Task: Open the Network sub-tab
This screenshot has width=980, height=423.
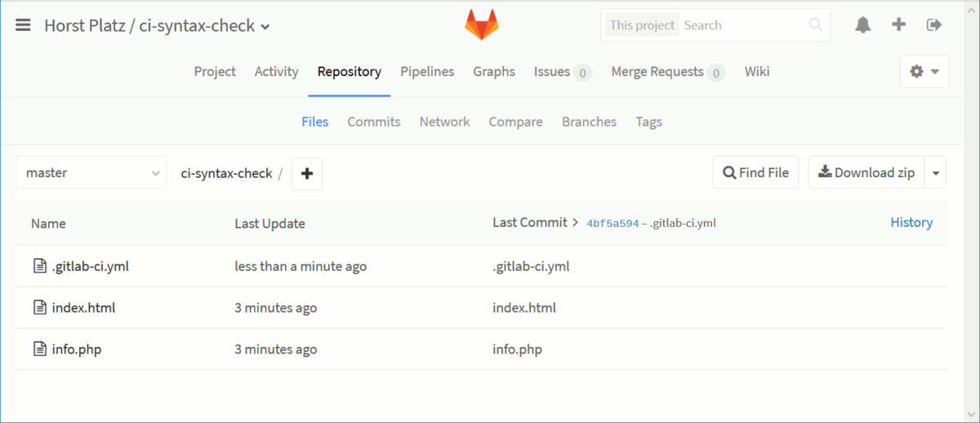Action: [445, 122]
